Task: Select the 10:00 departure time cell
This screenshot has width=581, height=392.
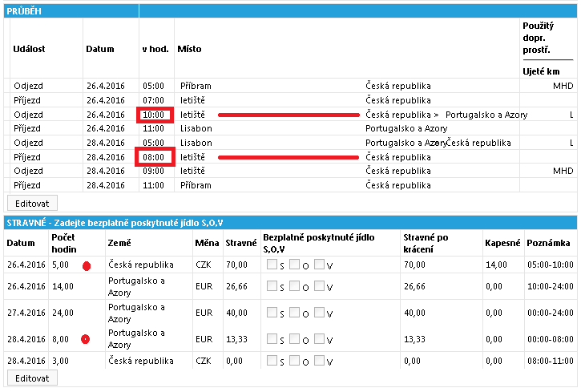Action: (153, 115)
